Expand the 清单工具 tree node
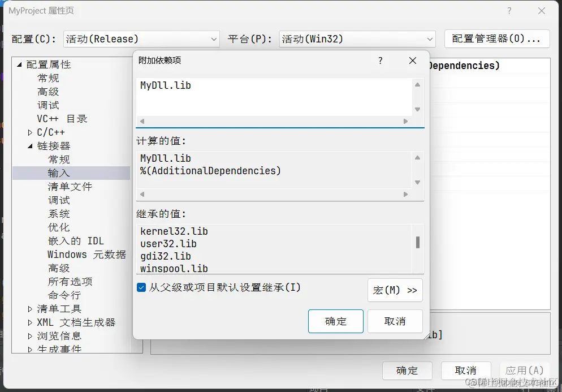Image resolution: width=562 pixels, height=392 pixels. 30,309
